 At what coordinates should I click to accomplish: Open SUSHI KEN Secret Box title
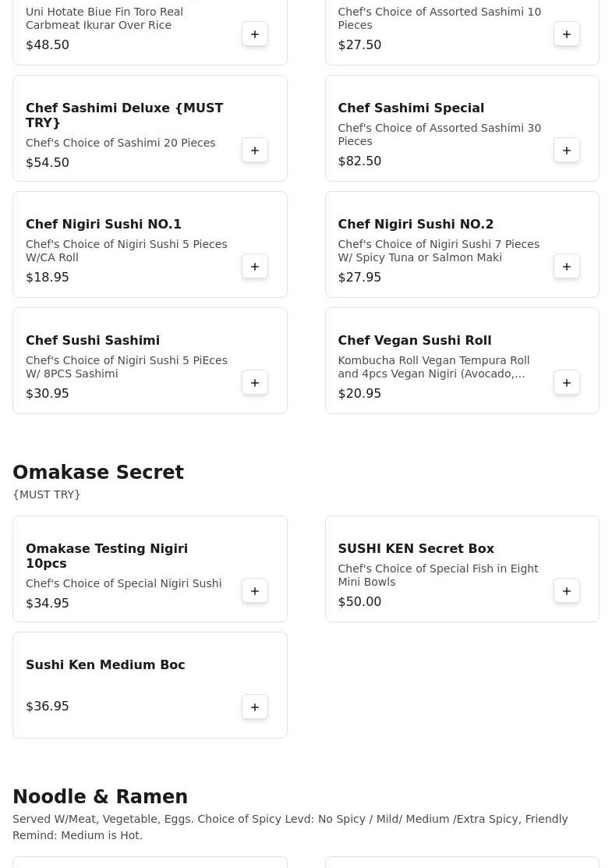[416, 548]
